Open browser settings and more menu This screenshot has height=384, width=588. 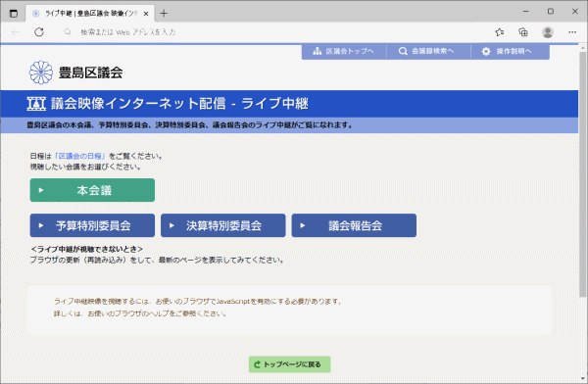tap(572, 32)
